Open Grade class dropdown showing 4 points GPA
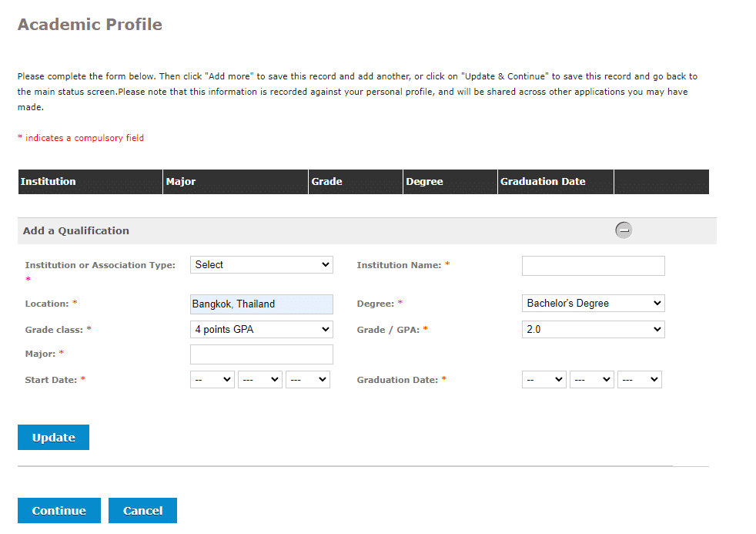 [261, 330]
